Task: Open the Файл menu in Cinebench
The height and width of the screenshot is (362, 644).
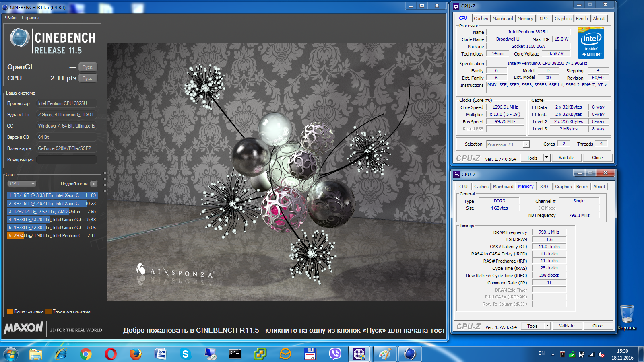Action: point(11,18)
